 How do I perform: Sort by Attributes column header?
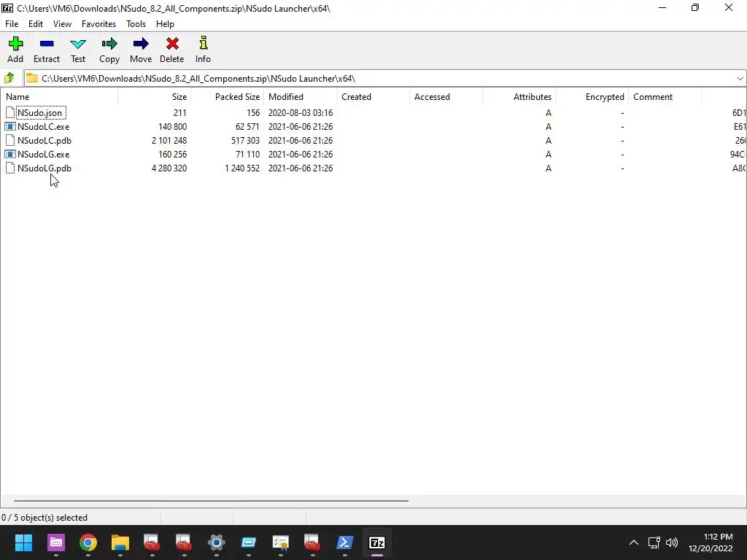pyautogui.click(x=519, y=97)
